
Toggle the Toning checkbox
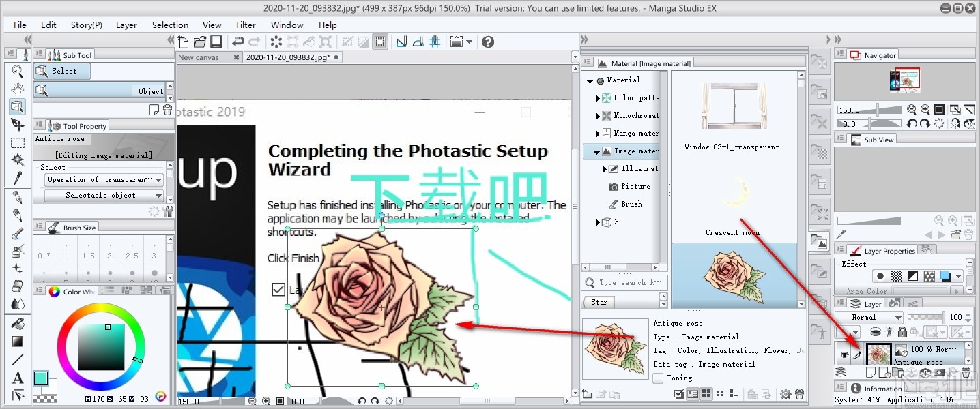click(658, 378)
